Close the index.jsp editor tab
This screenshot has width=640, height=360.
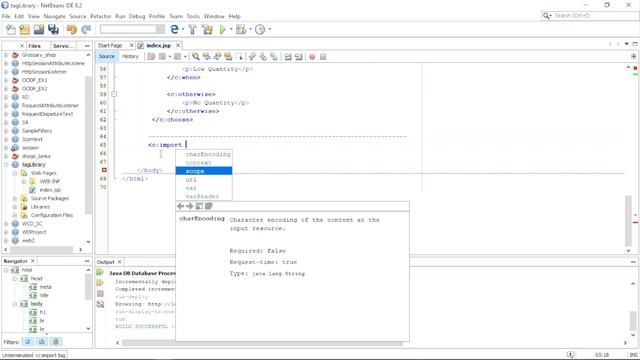[178, 45]
